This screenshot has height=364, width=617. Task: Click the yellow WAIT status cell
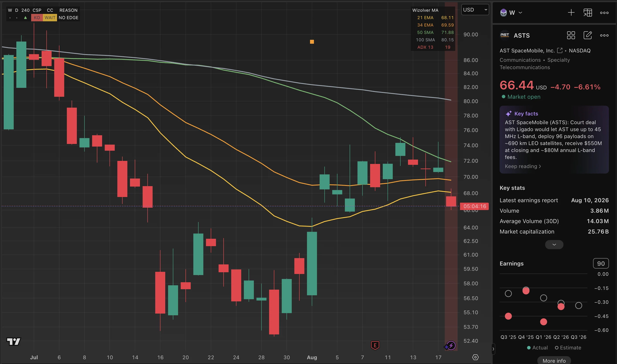[50, 18]
